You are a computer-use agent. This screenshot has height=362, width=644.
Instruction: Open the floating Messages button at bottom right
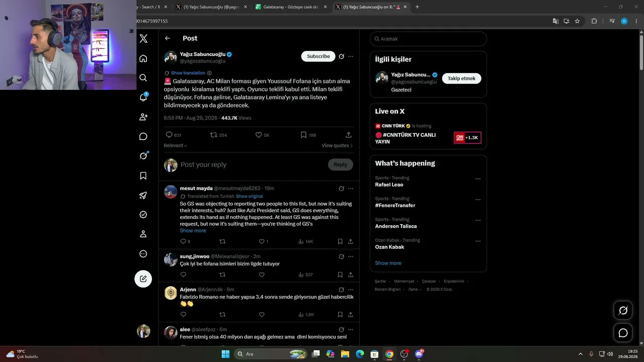coord(623,333)
